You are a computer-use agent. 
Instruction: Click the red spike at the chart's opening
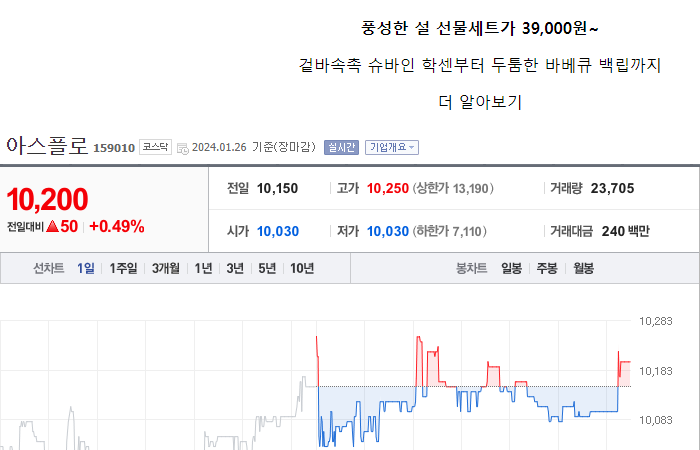click(x=317, y=361)
